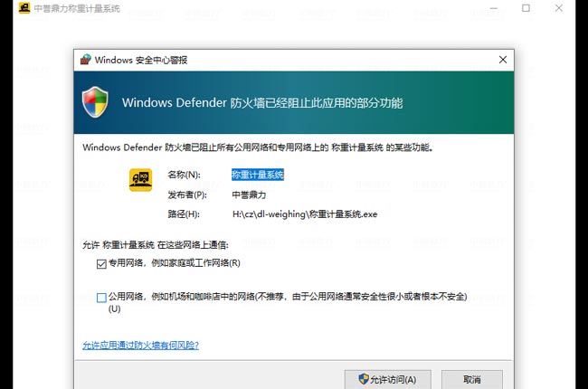Close the 中誉鼎力称重计量系统 main window
The width and height of the screenshot is (588, 389).
[559, 8]
